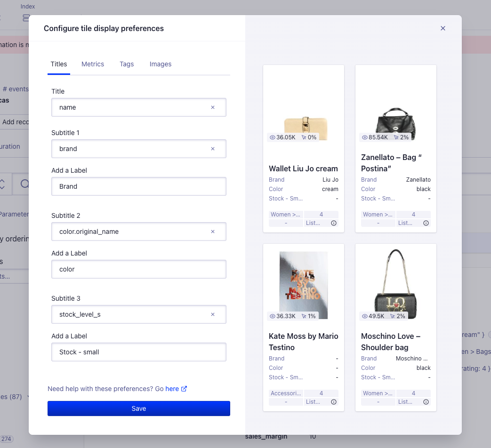
Task: Edit the Brand label input field
Action: coord(138,186)
